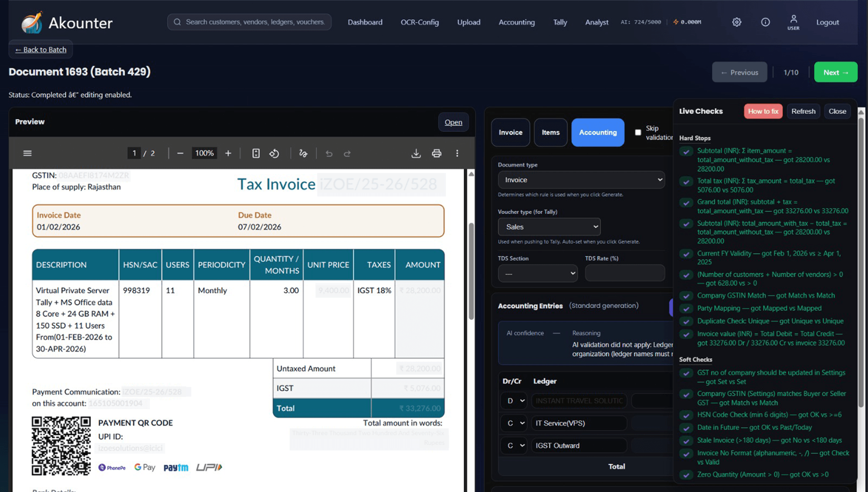
Task: Toggle fit to page icon
Action: point(256,153)
